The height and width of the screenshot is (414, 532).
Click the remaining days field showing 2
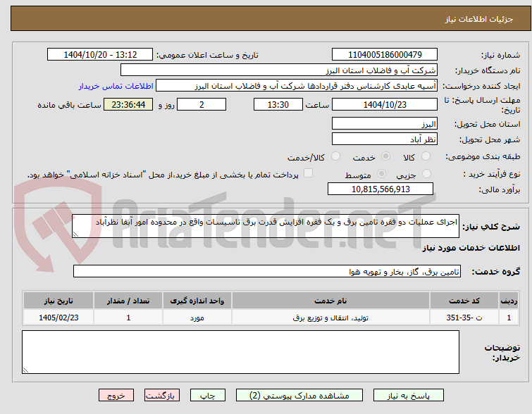[202, 104]
